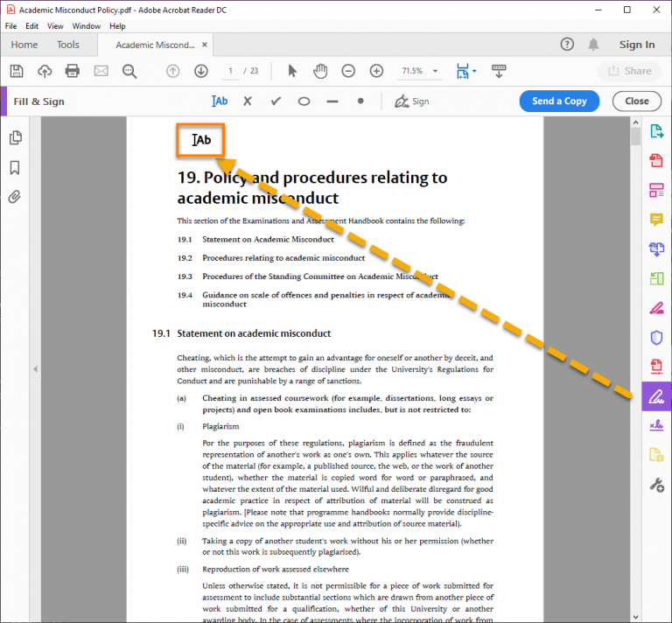The width and height of the screenshot is (672, 623).
Task: Expand the left navigation pane arrow
Action: click(36, 369)
